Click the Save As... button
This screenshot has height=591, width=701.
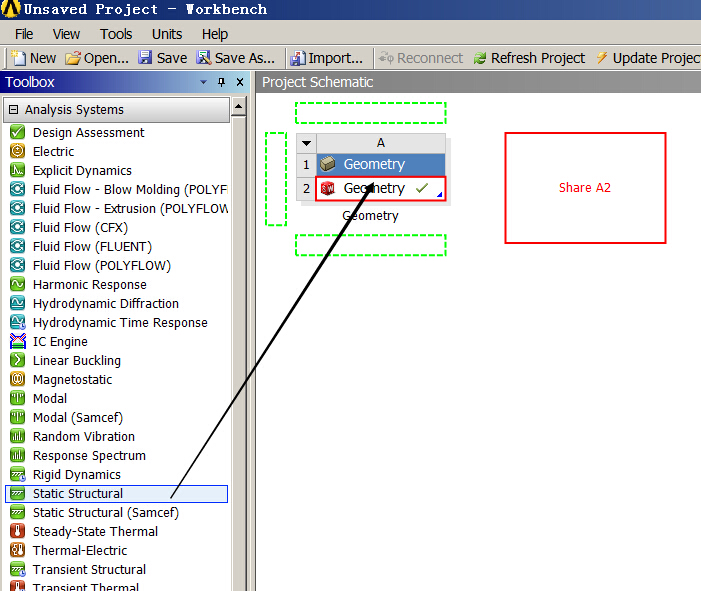(x=236, y=58)
